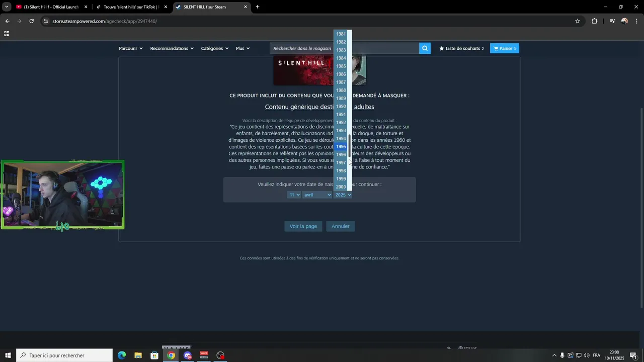Image resolution: width=644 pixels, height=362 pixels.
Task: Click the year list scrollbar thumb
Action: point(350,146)
